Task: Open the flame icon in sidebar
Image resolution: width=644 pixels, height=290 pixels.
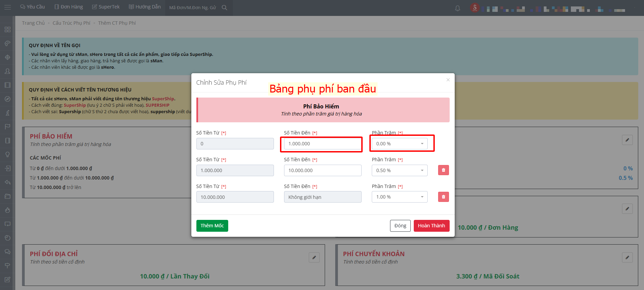Action: pos(7,210)
